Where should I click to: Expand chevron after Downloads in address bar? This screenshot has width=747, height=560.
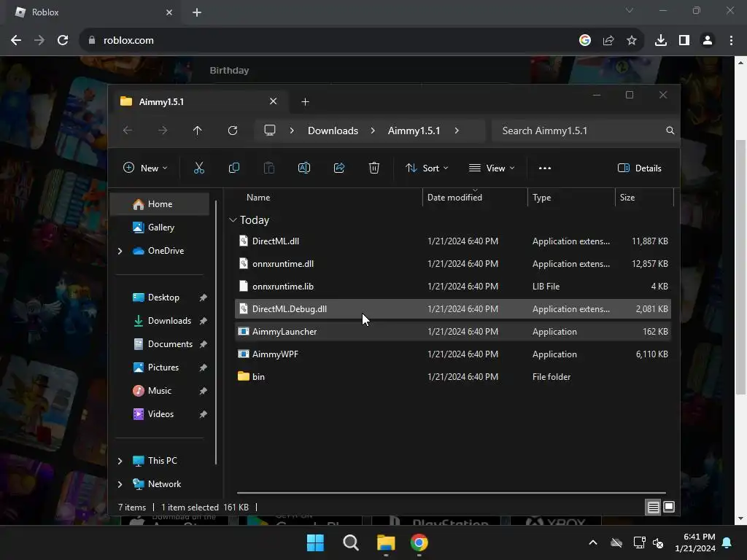[373, 130]
